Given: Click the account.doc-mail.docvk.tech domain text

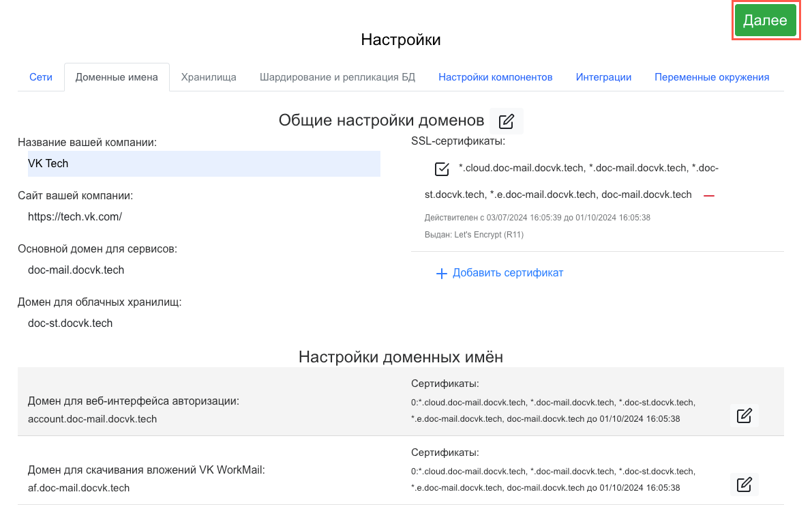Looking at the screenshot, I should [92, 419].
